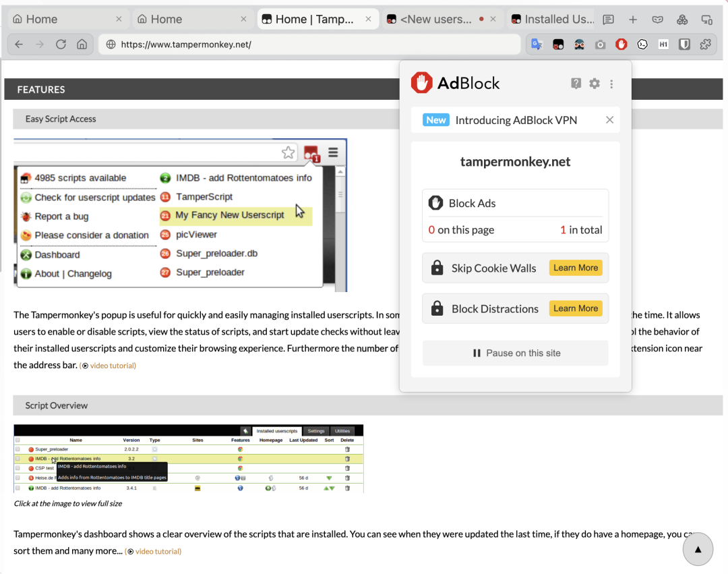This screenshot has height=574, width=728.
Task: Switch to Installed Userscripts tab
Action: click(553, 19)
